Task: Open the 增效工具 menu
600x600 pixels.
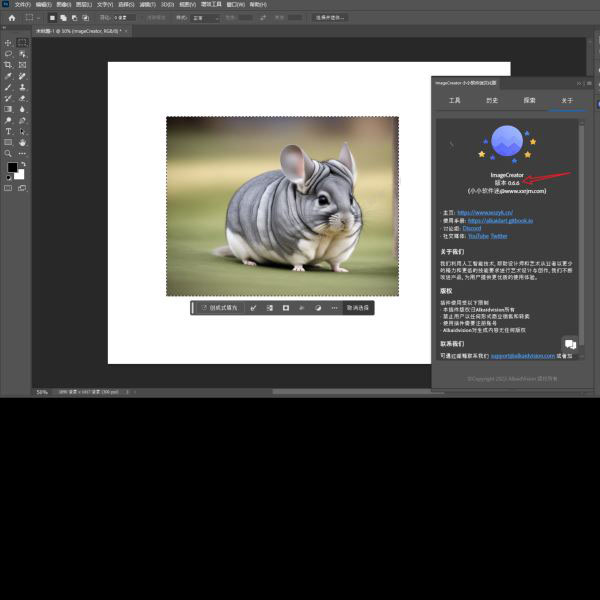Action: 211,5
